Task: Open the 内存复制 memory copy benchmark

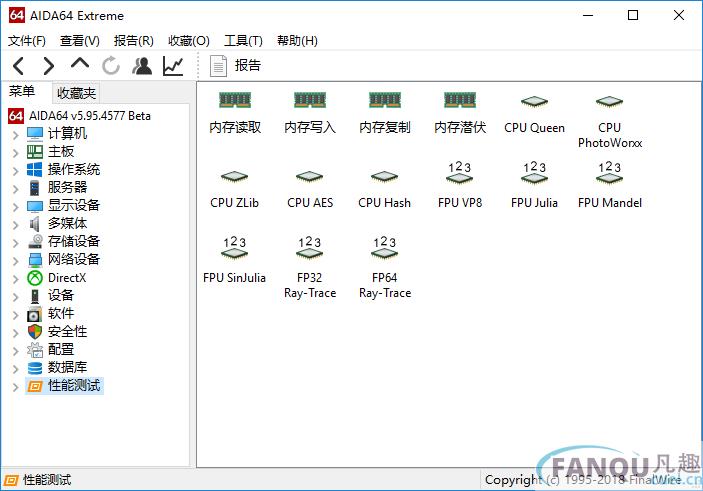Action: (x=385, y=112)
